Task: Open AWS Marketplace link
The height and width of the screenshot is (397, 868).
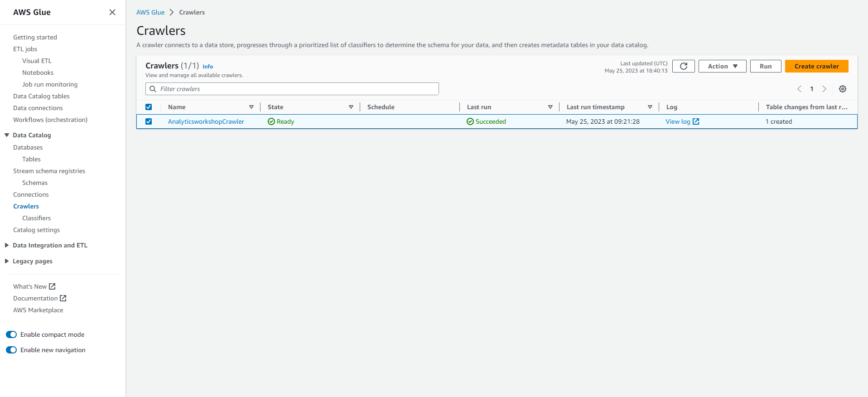Action: (x=38, y=310)
